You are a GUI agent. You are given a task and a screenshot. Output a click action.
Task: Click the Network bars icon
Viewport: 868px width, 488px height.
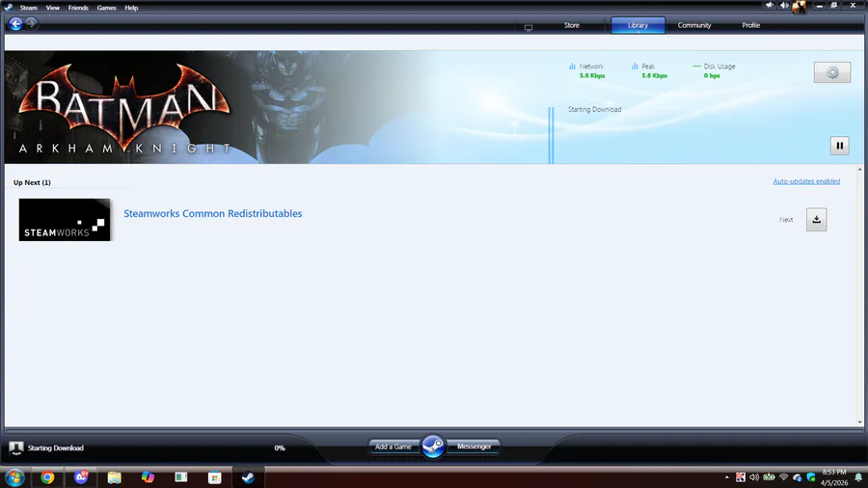[x=572, y=67]
